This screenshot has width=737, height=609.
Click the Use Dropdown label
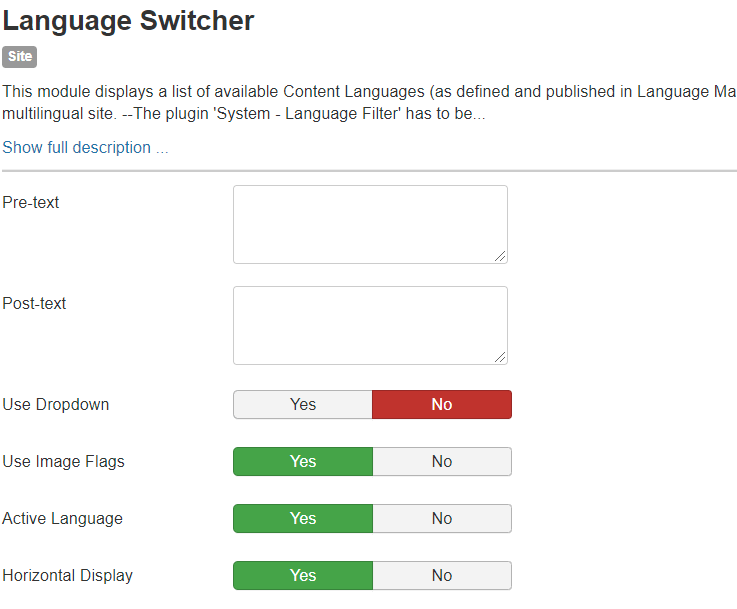(56, 405)
